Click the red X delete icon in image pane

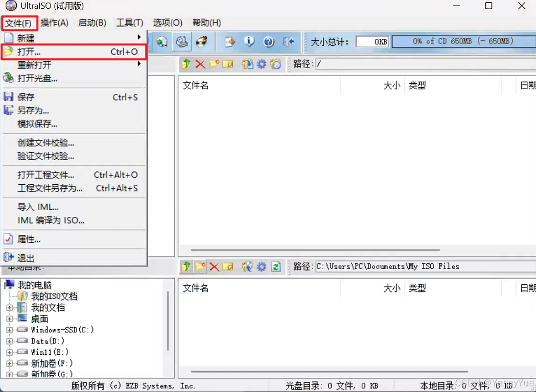point(200,64)
